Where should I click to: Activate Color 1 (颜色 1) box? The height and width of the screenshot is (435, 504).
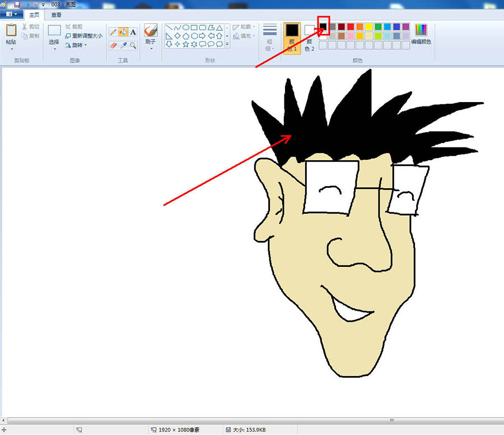(x=292, y=38)
